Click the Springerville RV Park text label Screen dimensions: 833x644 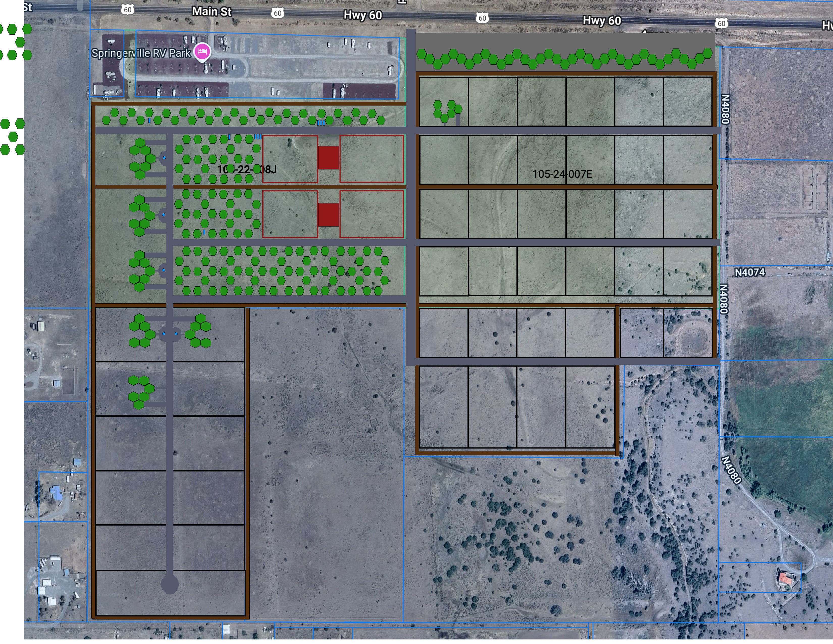tap(141, 53)
